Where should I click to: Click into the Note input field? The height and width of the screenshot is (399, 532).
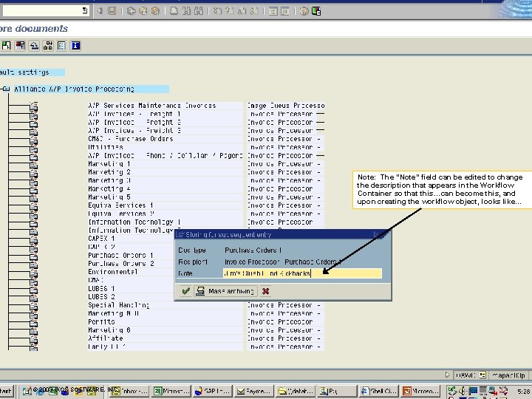302,273
